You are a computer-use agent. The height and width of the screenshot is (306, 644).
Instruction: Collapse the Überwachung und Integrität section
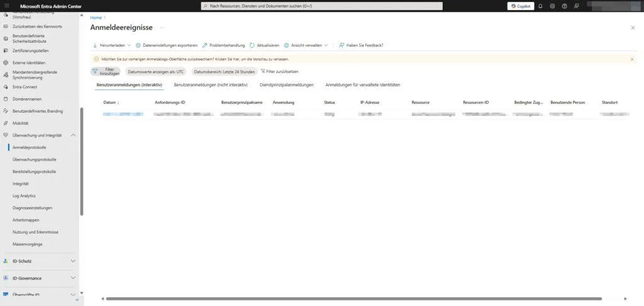73,135
